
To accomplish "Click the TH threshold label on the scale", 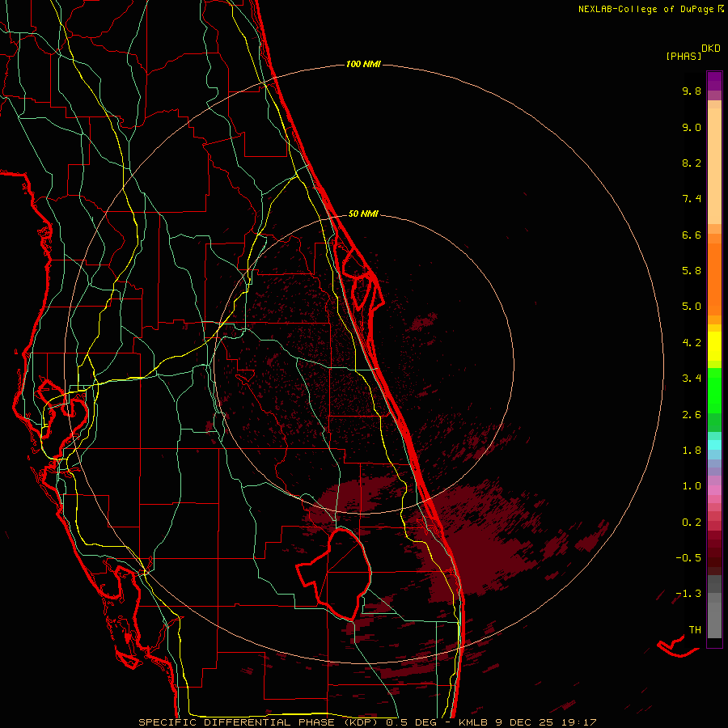I will (x=695, y=630).
